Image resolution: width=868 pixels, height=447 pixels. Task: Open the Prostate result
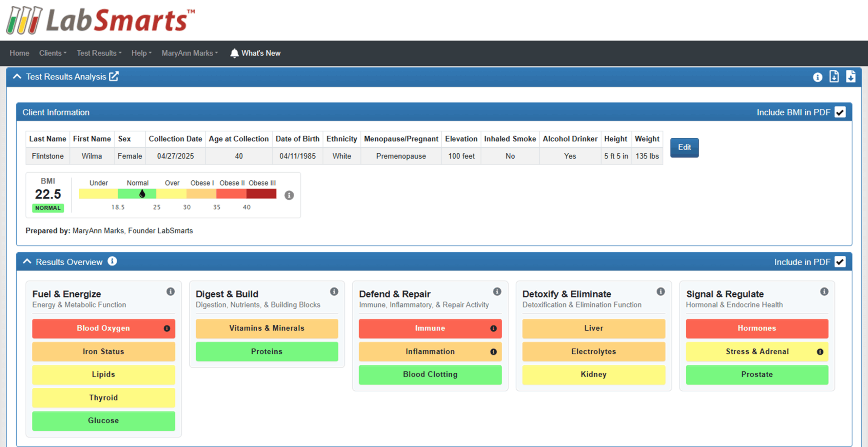coord(757,374)
